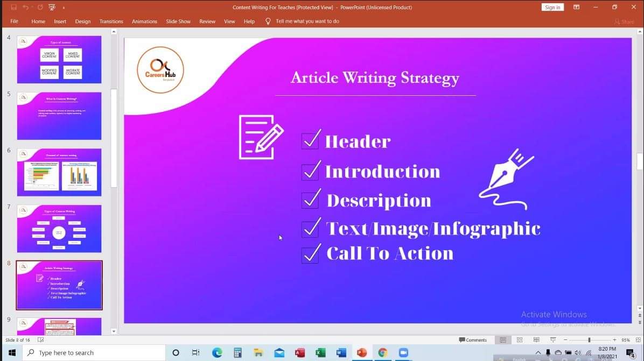Select slide 7 thumbnail, Types of Content Writing

point(59,229)
